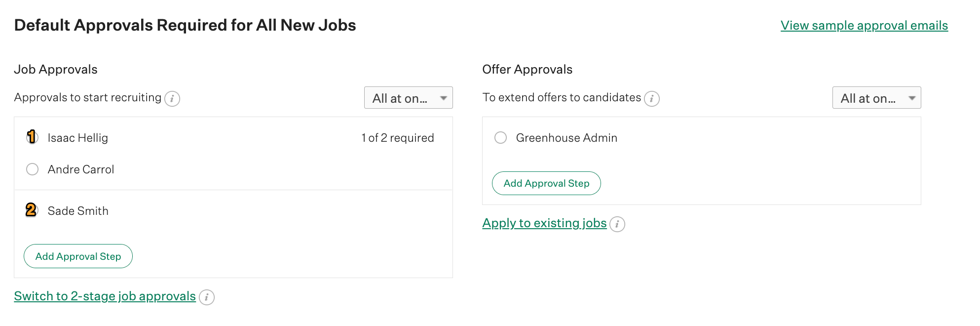This screenshot has width=980, height=326.
Task: Add Approval Step under Offer Approvals
Action: click(546, 183)
